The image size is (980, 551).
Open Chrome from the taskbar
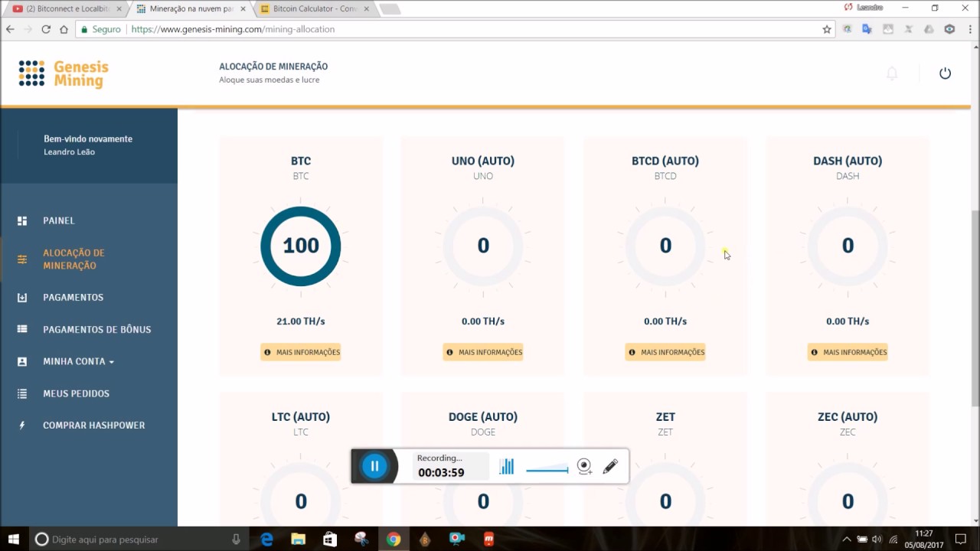[x=393, y=540]
